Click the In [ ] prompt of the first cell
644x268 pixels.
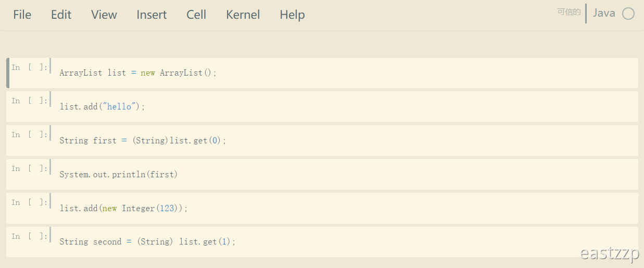pyautogui.click(x=30, y=67)
